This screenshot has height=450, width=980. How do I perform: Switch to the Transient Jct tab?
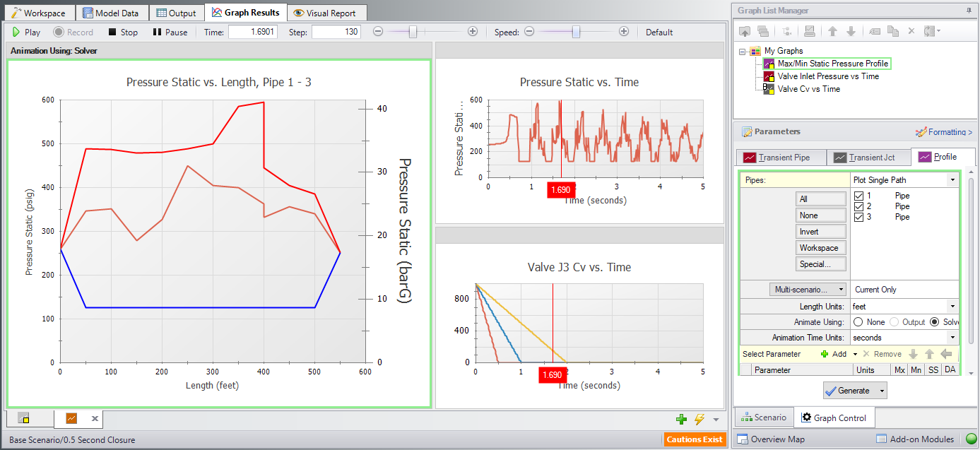(868, 158)
